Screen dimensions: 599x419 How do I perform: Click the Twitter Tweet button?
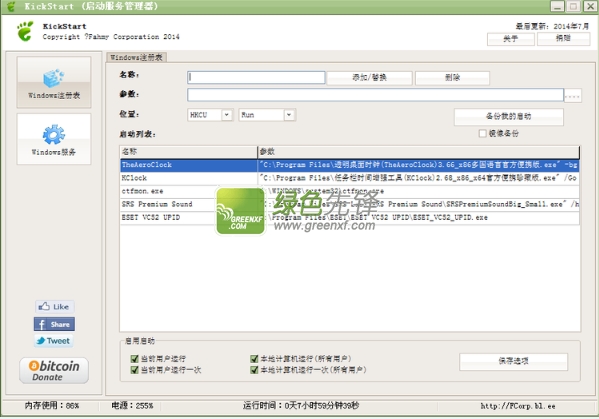(54, 341)
